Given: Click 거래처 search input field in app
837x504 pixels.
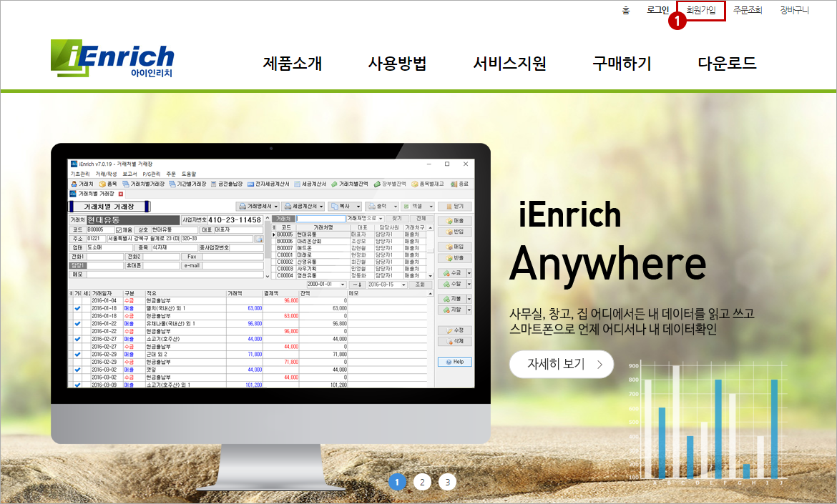Looking at the screenshot, I should [320, 219].
